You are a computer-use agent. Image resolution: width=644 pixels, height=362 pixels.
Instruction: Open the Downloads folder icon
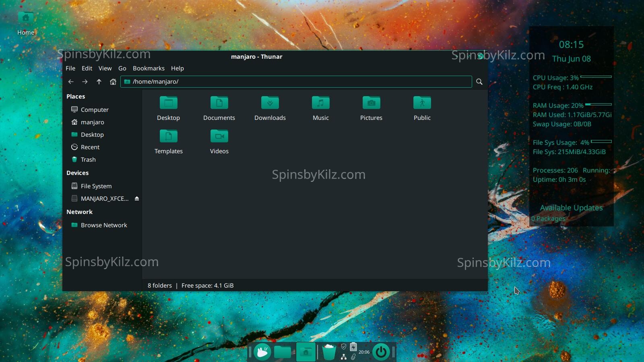(270, 103)
